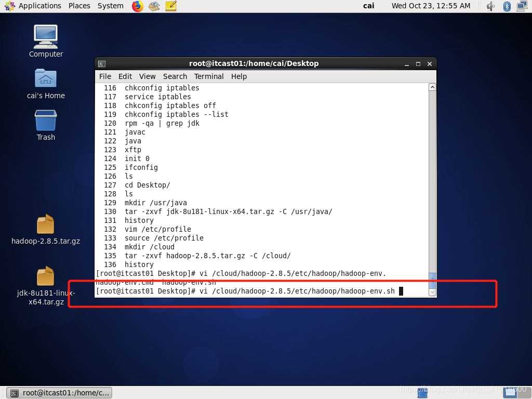Click the yellow notes launcher in the panel
Image resolution: width=532 pixels, height=399 pixels.
click(x=171, y=6)
